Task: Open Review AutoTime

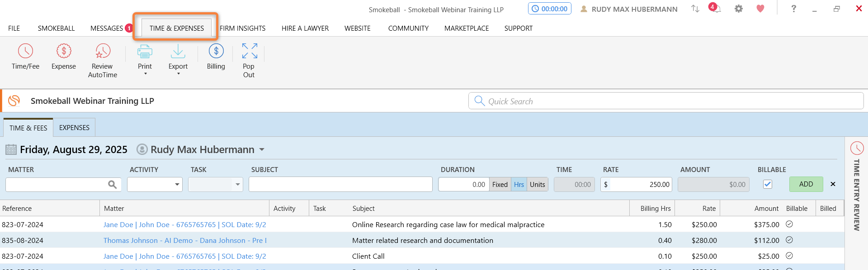Action: pos(103,61)
